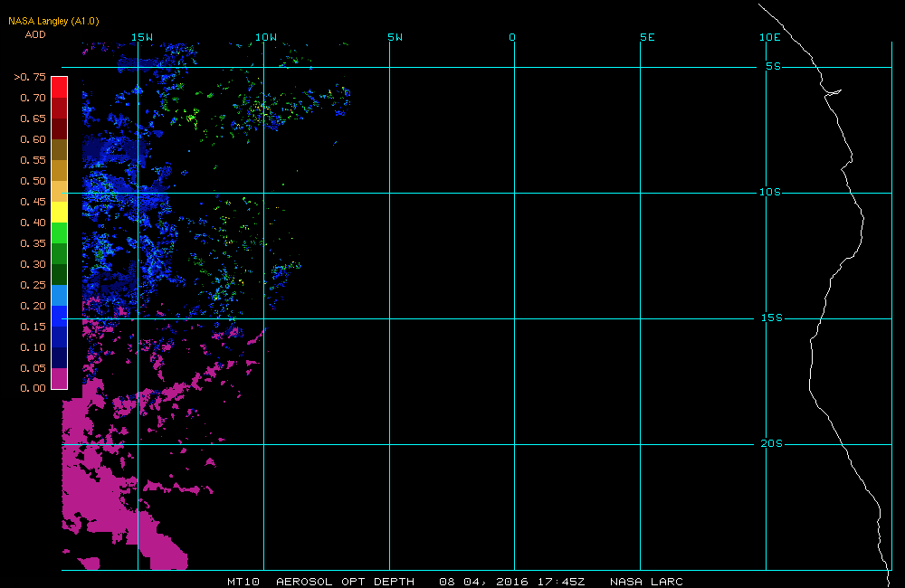This screenshot has width=905, height=588.
Task: Click the bright green 0.35 legend band
Action: (60, 232)
